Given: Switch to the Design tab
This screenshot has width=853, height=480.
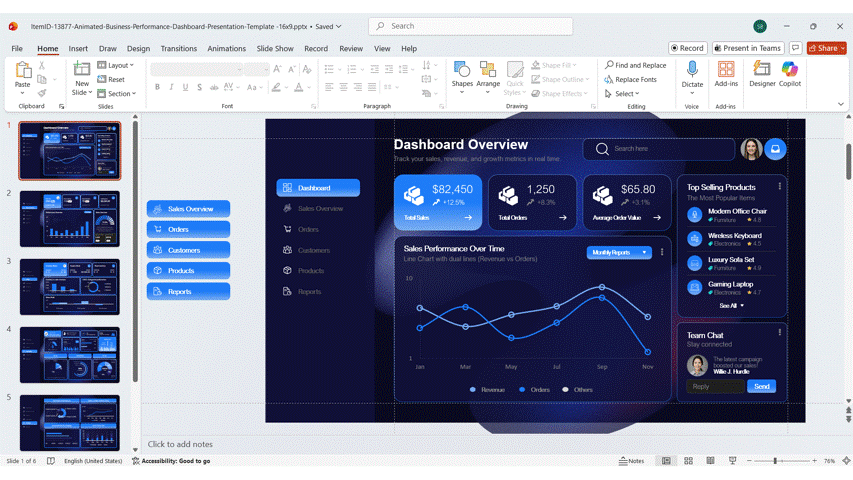Looking at the screenshot, I should tap(138, 48).
